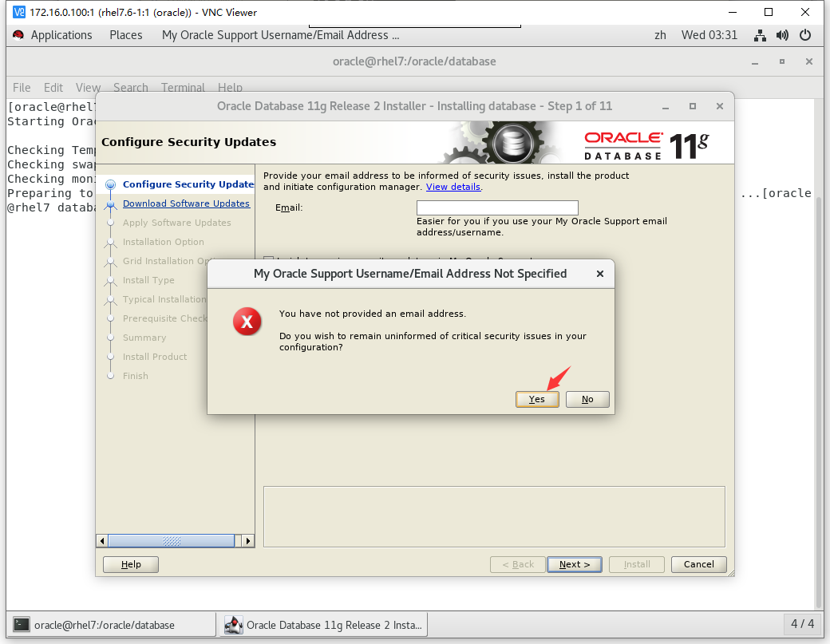The image size is (830, 644).
Task: Switch to Oracle Database installer taskbar item
Action: point(323,625)
